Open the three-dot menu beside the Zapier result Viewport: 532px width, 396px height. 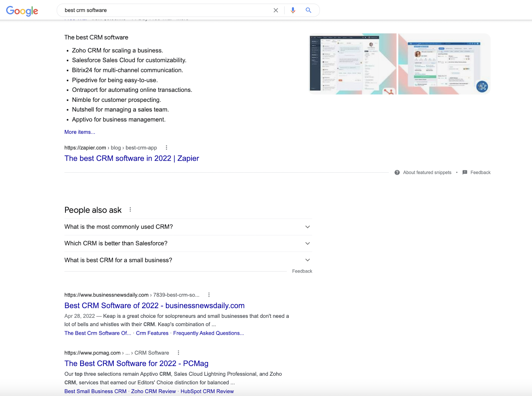click(x=167, y=147)
